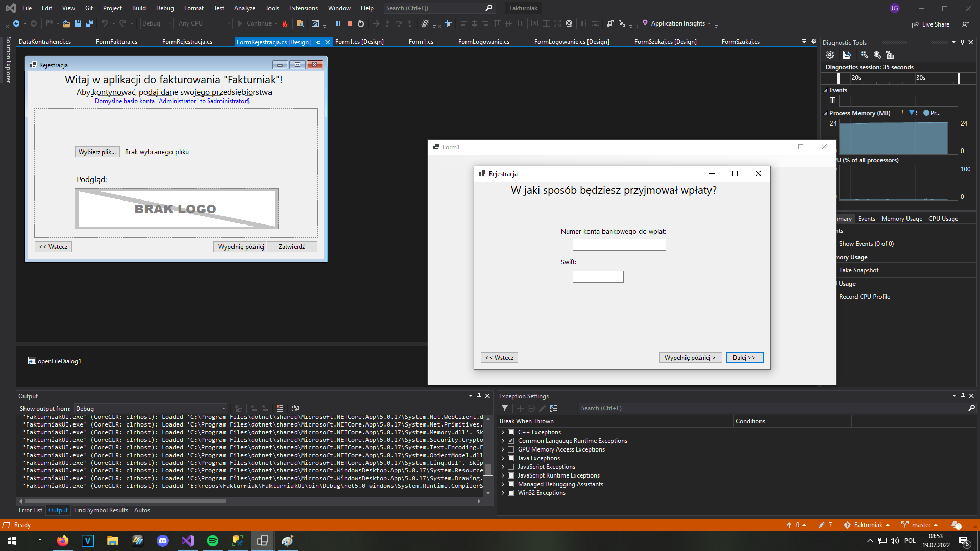Viewport: 980px width, 551px height.
Task: Open file with the folder icon in toolbar
Action: (66, 23)
